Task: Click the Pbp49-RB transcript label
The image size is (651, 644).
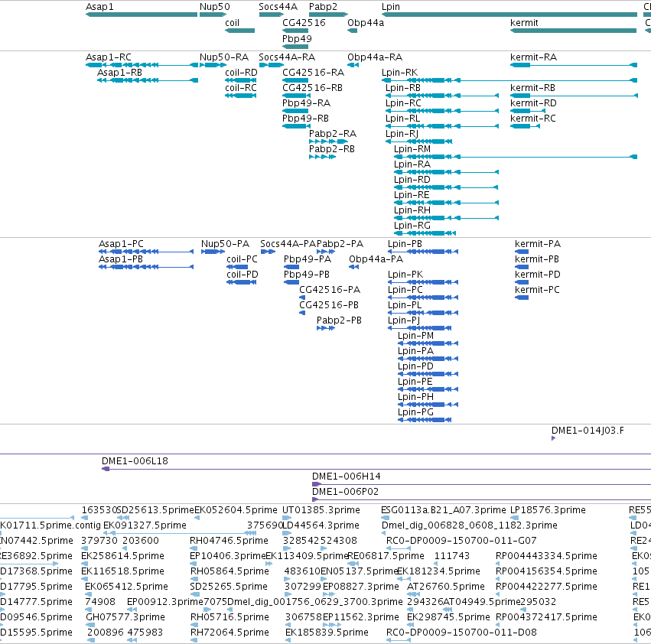Action: pyautogui.click(x=305, y=119)
